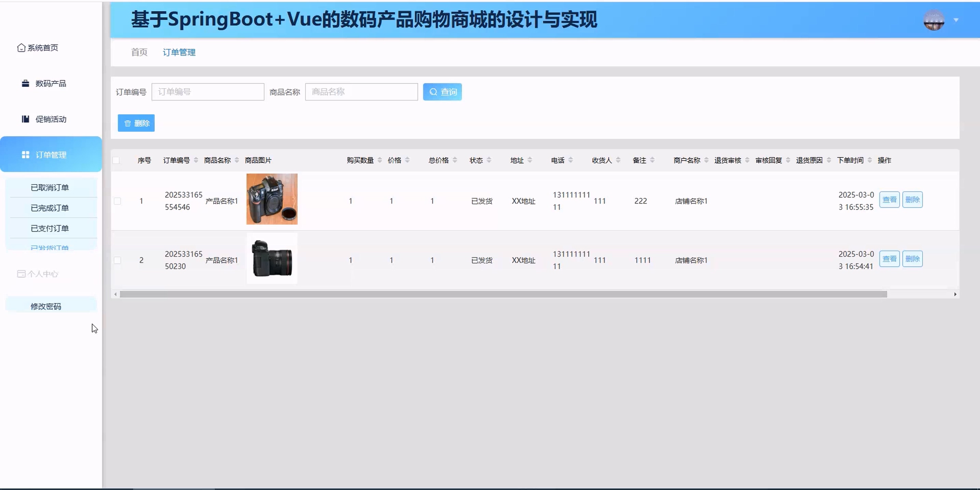
Task: Click 查看 for the first order
Action: [x=889, y=199]
